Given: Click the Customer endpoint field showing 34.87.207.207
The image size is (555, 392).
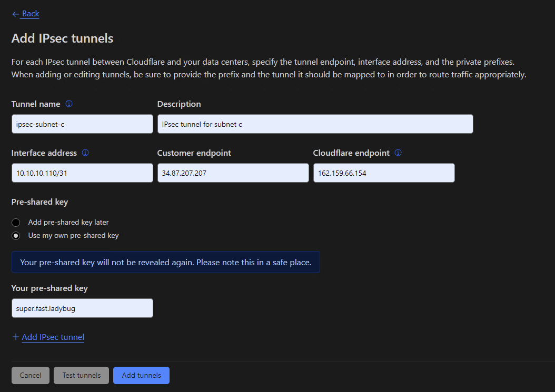Looking at the screenshot, I should coord(233,173).
